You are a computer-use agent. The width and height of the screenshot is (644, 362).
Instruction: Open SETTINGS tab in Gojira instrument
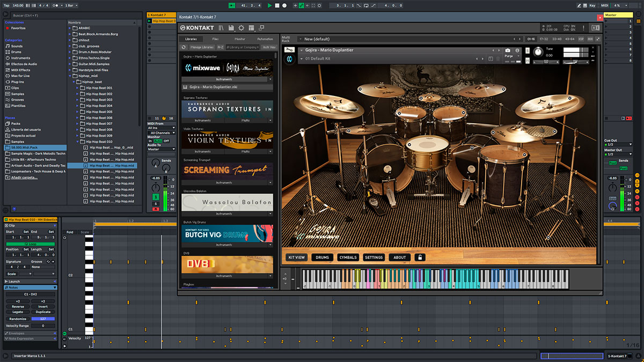coord(374,257)
